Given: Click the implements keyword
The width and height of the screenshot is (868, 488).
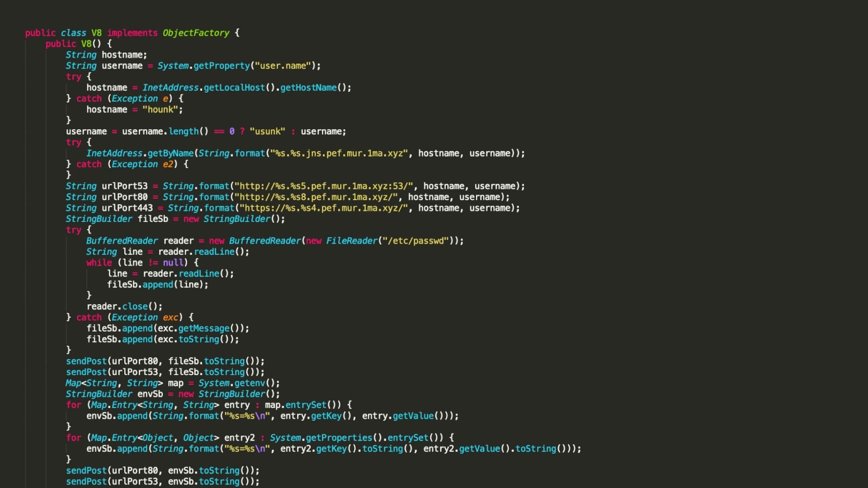Looking at the screenshot, I should click(x=132, y=33).
